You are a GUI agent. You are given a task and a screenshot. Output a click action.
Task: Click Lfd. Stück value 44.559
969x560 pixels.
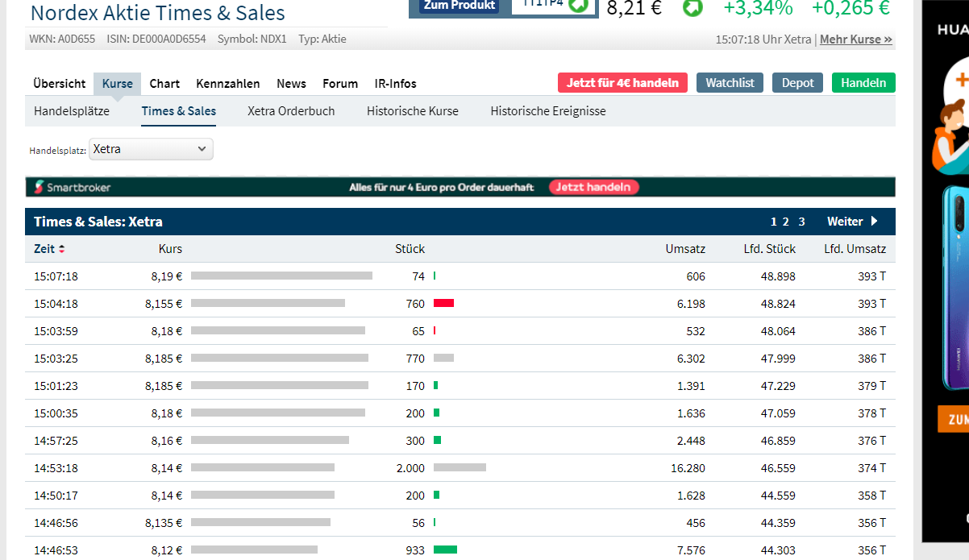point(779,496)
